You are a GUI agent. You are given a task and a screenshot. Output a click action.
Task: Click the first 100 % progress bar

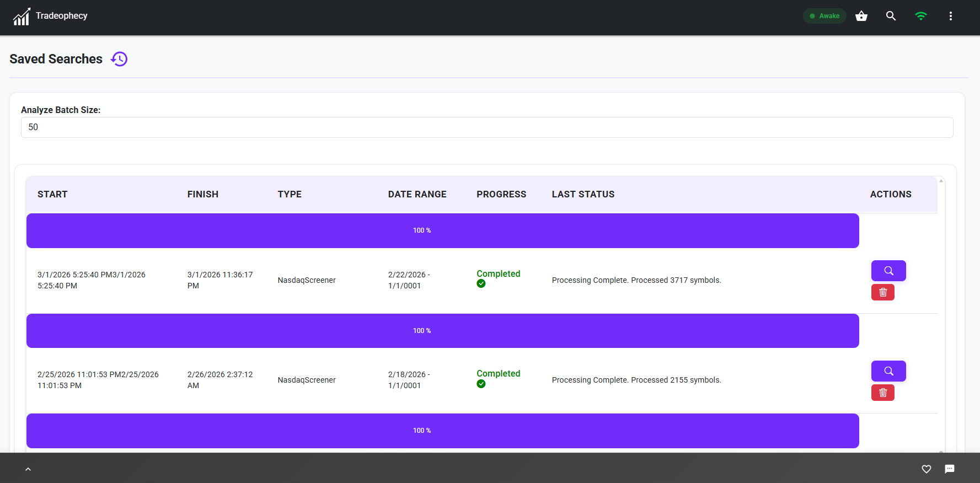click(x=442, y=230)
